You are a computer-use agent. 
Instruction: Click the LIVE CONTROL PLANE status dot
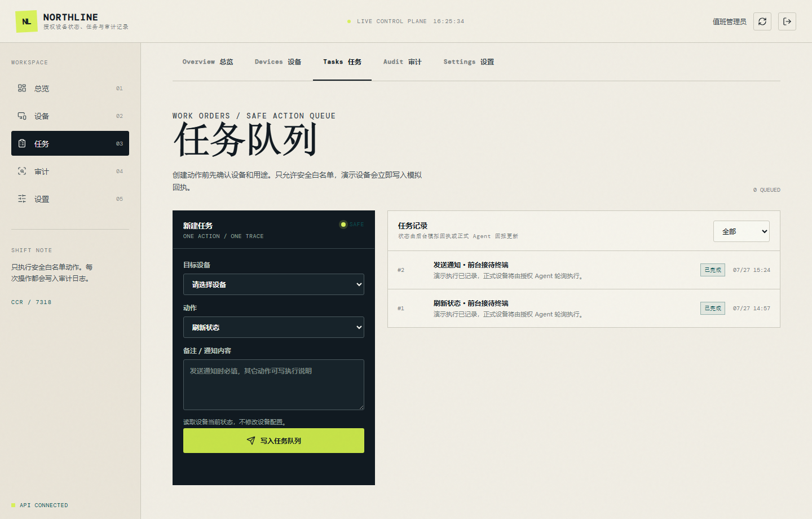point(349,21)
